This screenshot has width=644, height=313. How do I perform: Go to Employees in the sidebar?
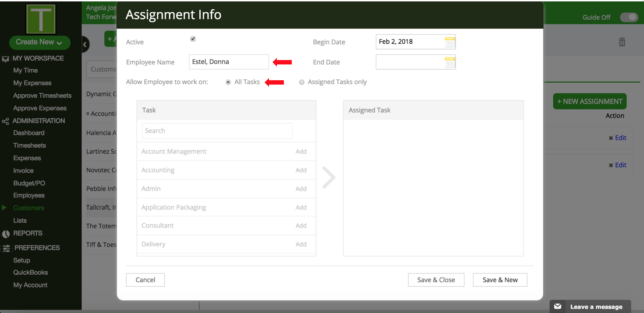(29, 196)
